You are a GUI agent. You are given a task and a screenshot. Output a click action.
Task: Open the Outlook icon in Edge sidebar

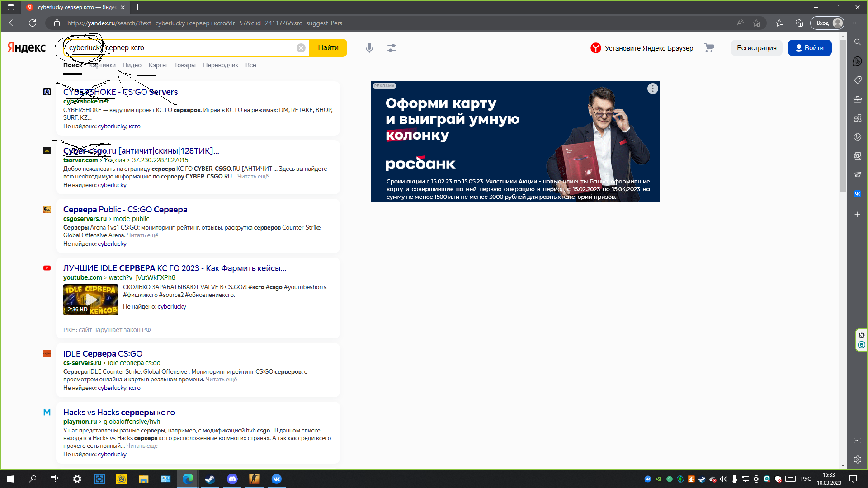coord(858,156)
